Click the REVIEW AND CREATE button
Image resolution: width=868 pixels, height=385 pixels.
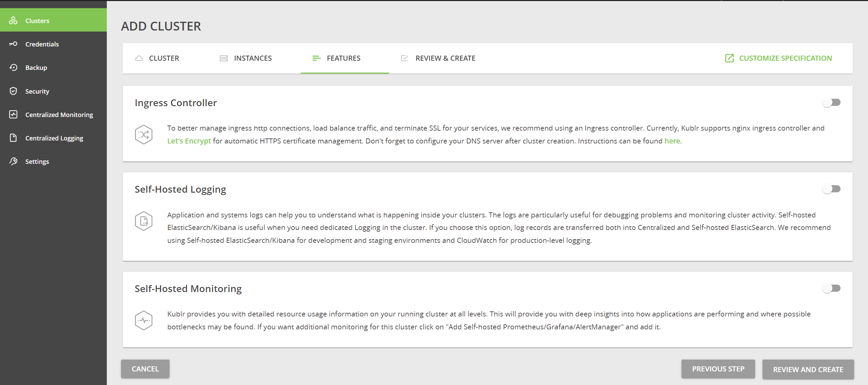pyautogui.click(x=808, y=369)
